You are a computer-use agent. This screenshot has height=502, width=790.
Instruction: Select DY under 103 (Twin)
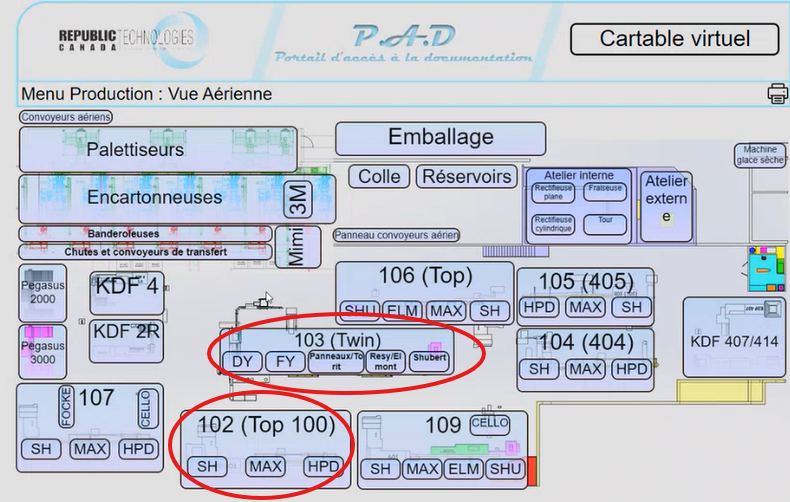tap(241, 361)
